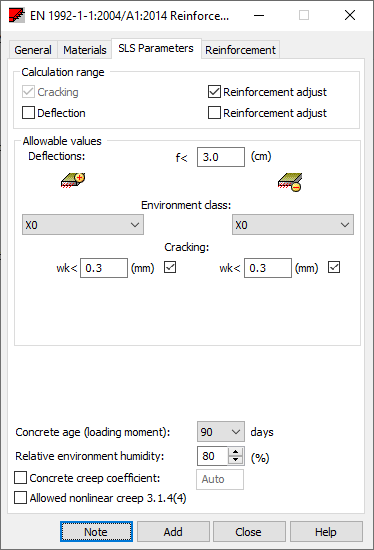The height and width of the screenshot is (550, 374).
Task: Uncheck Reinforcement adjust for Cracking
Action: click(214, 92)
